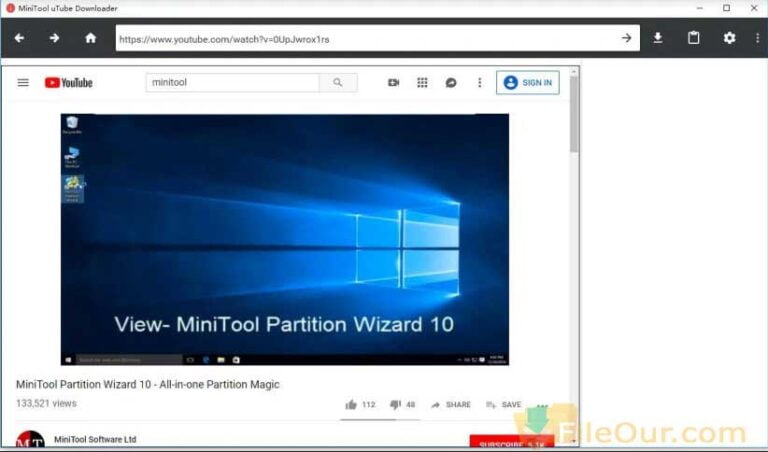The height and width of the screenshot is (452, 768).
Task: Click the red SUBSCRIBE button
Action: pos(511,441)
